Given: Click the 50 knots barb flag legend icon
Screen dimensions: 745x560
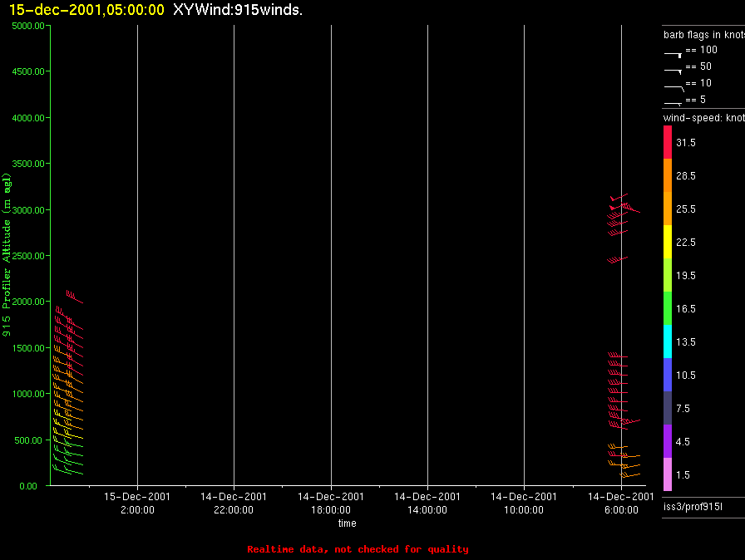Looking at the screenshot, I should [x=673, y=71].
